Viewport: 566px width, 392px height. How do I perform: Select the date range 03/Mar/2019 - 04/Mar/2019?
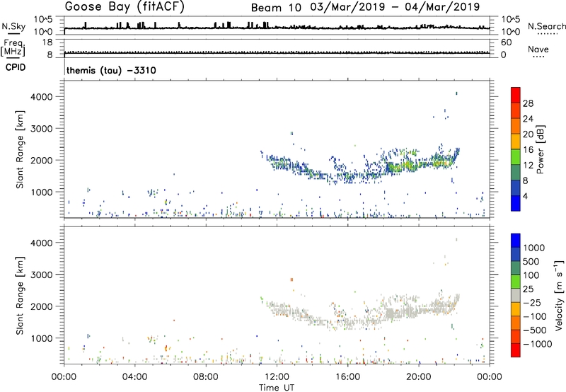(x=395, y=7)
